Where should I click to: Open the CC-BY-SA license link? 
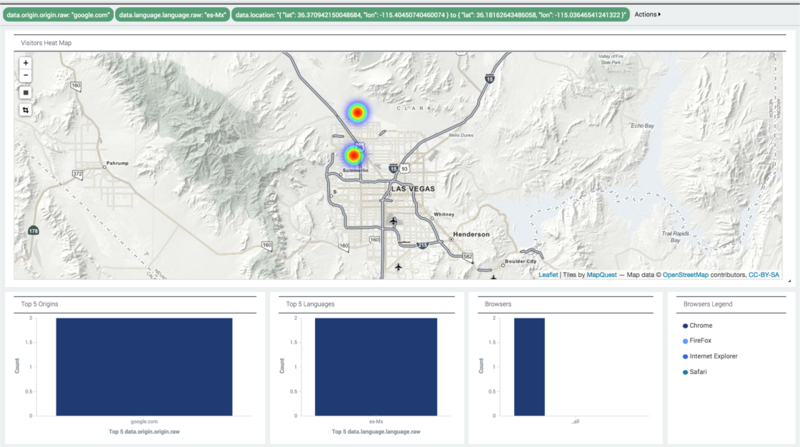tap(763, 275)
